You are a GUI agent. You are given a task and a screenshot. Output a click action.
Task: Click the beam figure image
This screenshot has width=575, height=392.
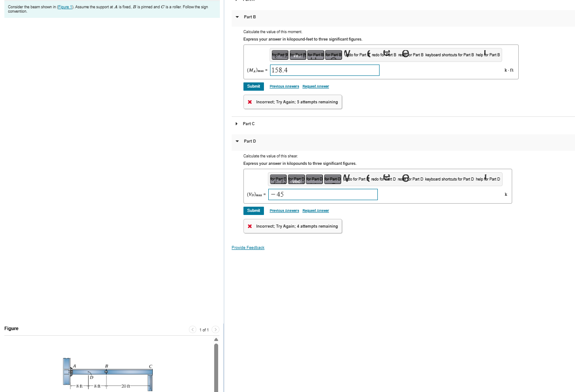tap(108, 375)
